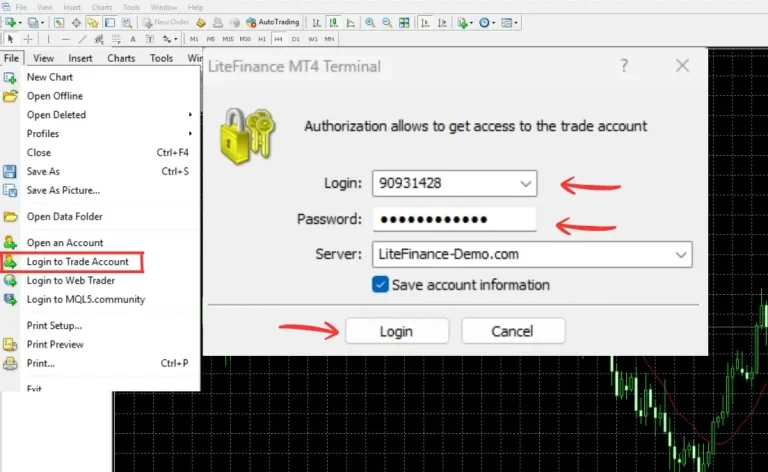
Task: Click into the Password field
Action: (x=454, y=219)
